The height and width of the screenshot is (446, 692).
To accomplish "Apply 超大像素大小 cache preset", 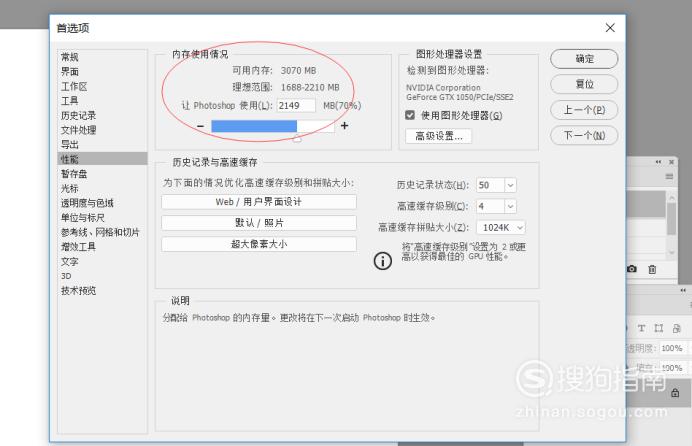I will 259,244.
